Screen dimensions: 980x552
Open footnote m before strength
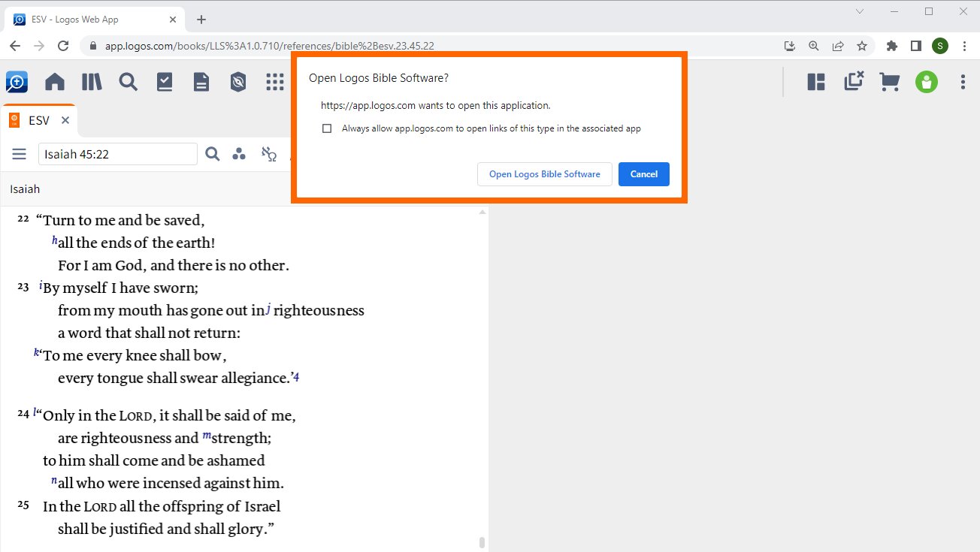click(206, 436)
